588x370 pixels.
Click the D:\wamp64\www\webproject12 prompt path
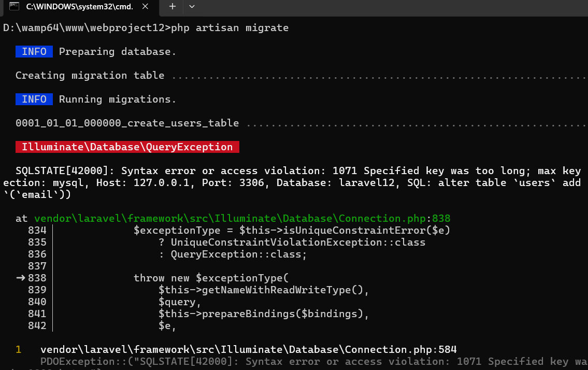point(87,28)
